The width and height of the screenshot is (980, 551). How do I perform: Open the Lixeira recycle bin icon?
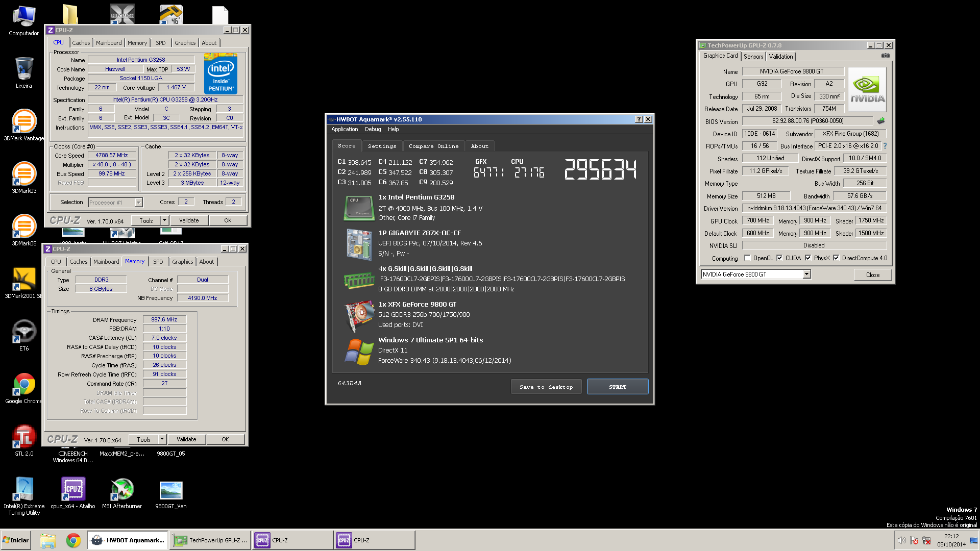pyautogui.click(x=23, y=73)
